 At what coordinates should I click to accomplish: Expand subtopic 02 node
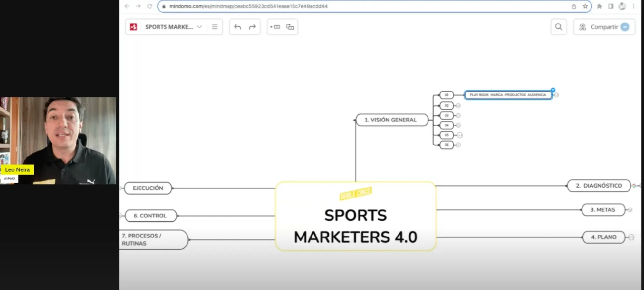click(458, 106)
